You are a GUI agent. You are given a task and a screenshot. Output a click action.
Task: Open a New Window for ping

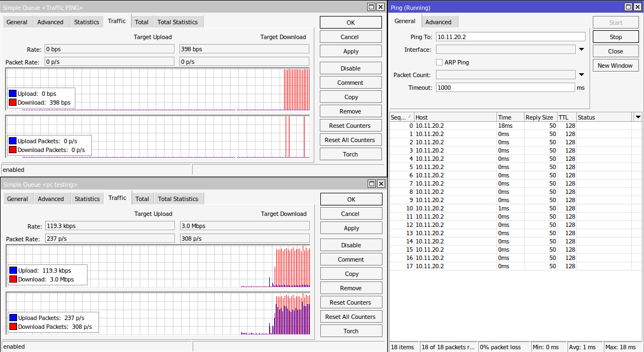tap(616, 66)
